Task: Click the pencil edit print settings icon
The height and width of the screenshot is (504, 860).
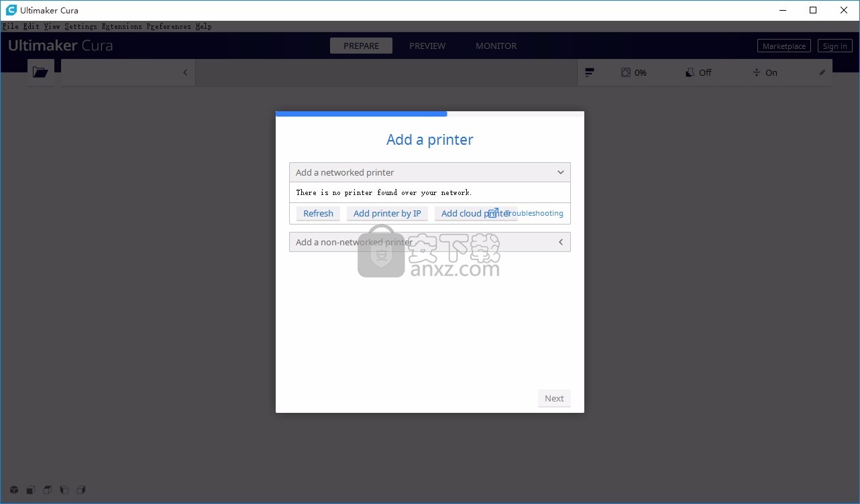Action: tap(822, 72)
